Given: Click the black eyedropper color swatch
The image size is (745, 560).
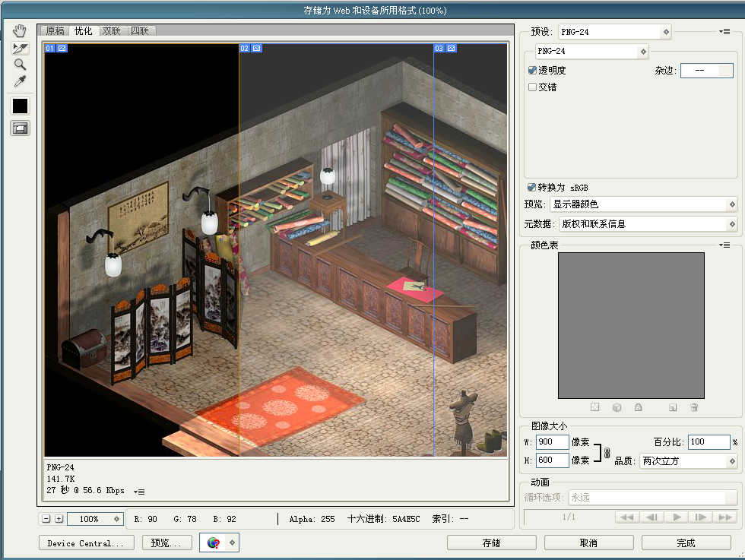Looking at the screenshot, I should point(20,106).
